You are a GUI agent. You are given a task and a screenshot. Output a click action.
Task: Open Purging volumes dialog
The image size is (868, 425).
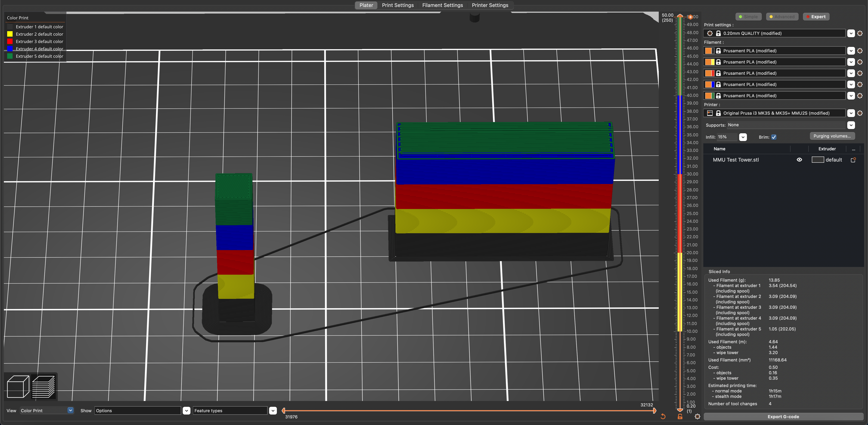coord(832,136)
